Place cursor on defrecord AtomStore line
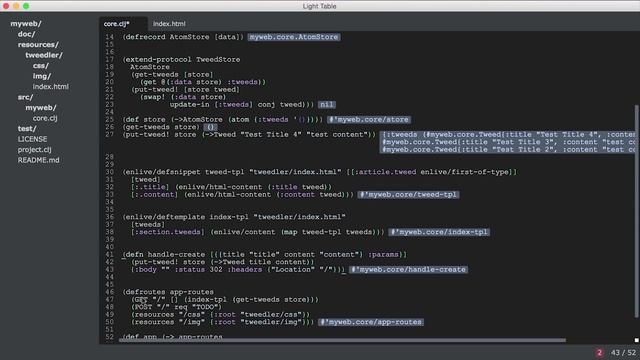Screen dimensions: 640x360 pos(183,37)
